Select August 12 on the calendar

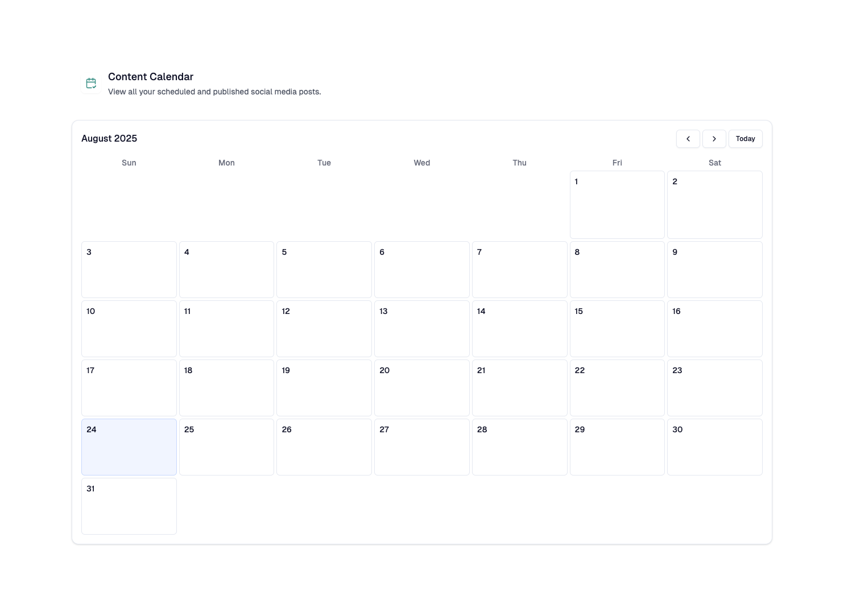[324, 328]
